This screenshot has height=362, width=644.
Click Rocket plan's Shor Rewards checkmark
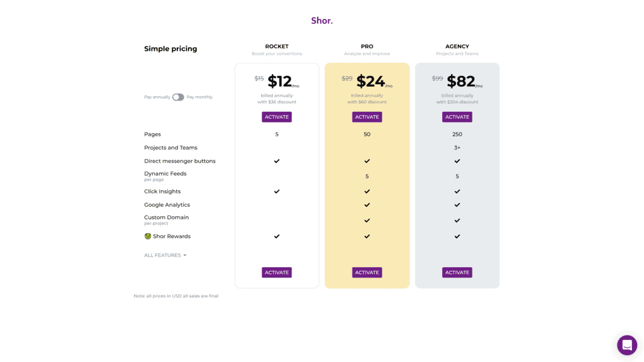click(277, 236)
